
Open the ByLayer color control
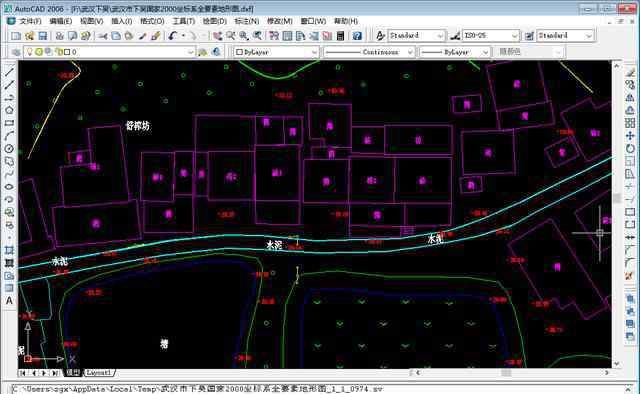pyautogui.click(x=276, y=52)
